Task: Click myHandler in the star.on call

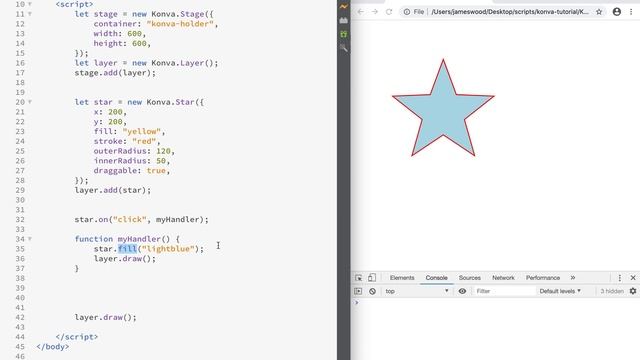Action: coord(178,220)
